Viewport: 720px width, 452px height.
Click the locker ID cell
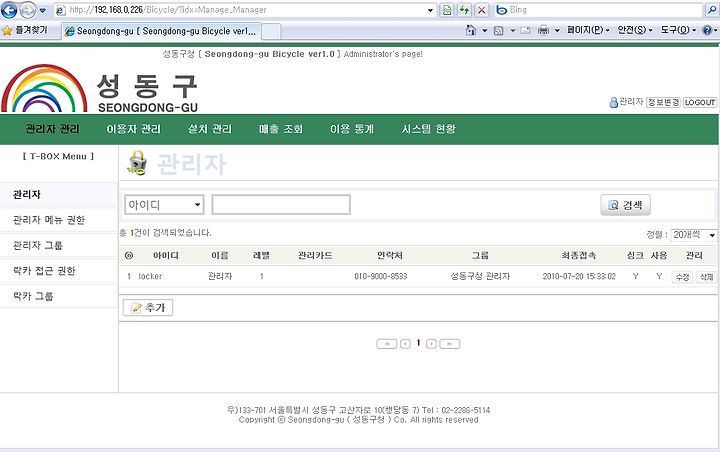(150, 276)
